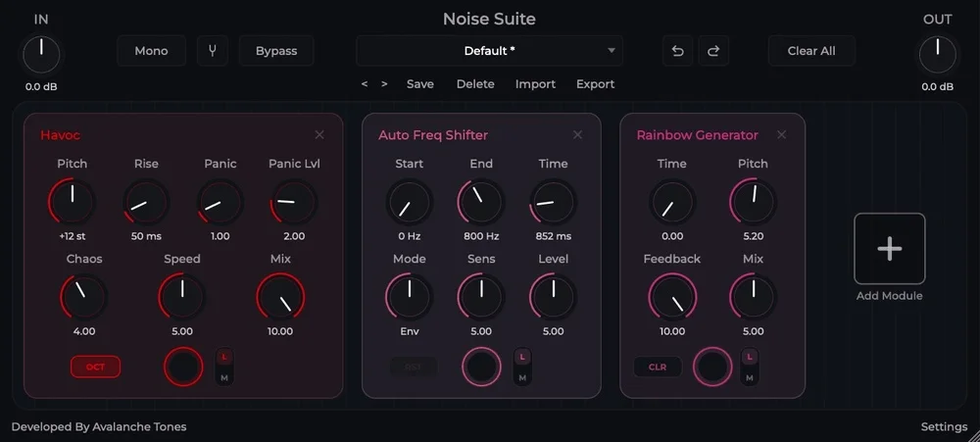The image size is (980, 442).
Task: Close the Auto Freq Shifter module
Action: pyautogui.click(x=577, y=135)
